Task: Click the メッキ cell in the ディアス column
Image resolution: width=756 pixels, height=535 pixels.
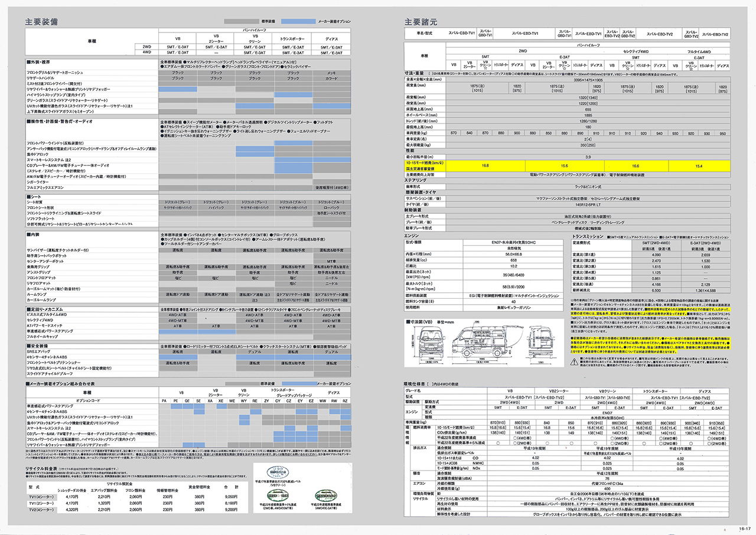Action: click(331, 72)
